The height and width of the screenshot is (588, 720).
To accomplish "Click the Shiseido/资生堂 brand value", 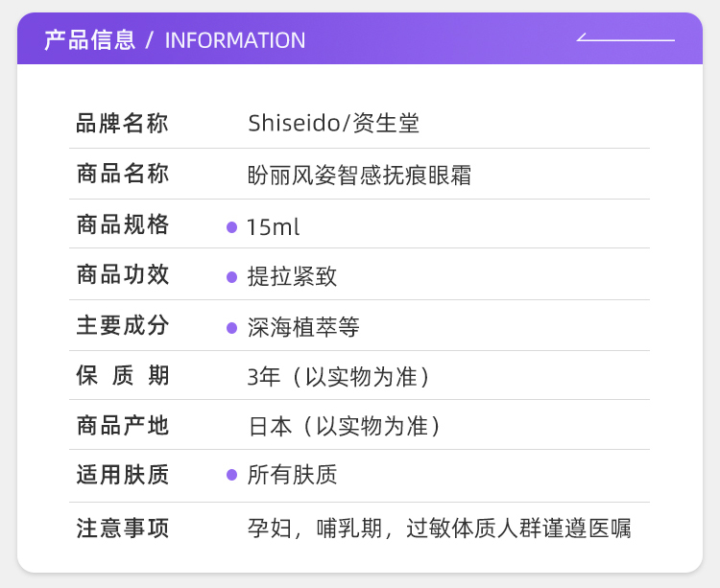I will tap(333, 124).
